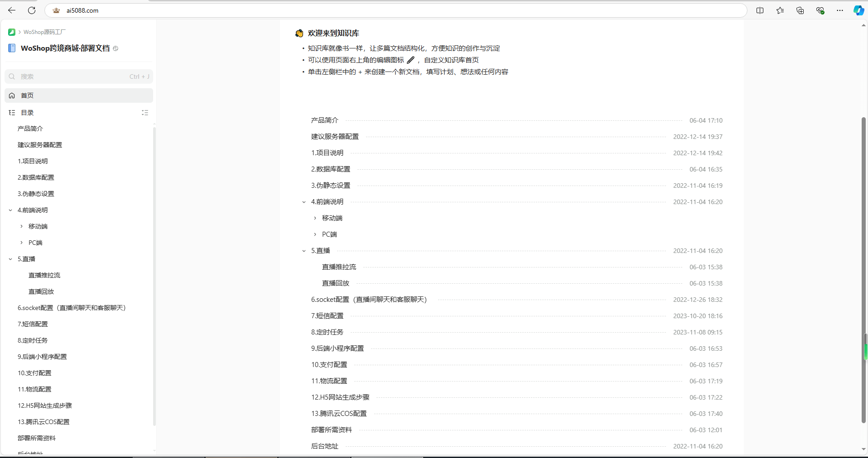Open browser settings and more menu
Viewport: 868px width, 458px height.
[x=840, y=10]
